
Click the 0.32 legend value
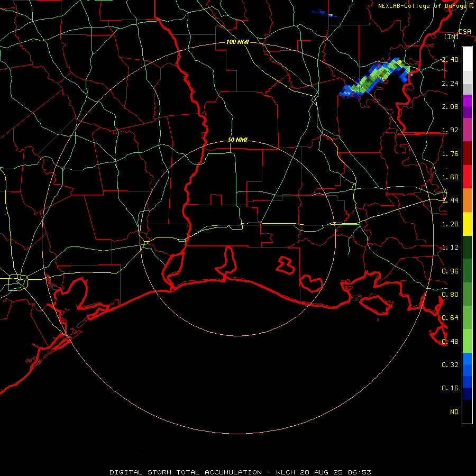450,364
